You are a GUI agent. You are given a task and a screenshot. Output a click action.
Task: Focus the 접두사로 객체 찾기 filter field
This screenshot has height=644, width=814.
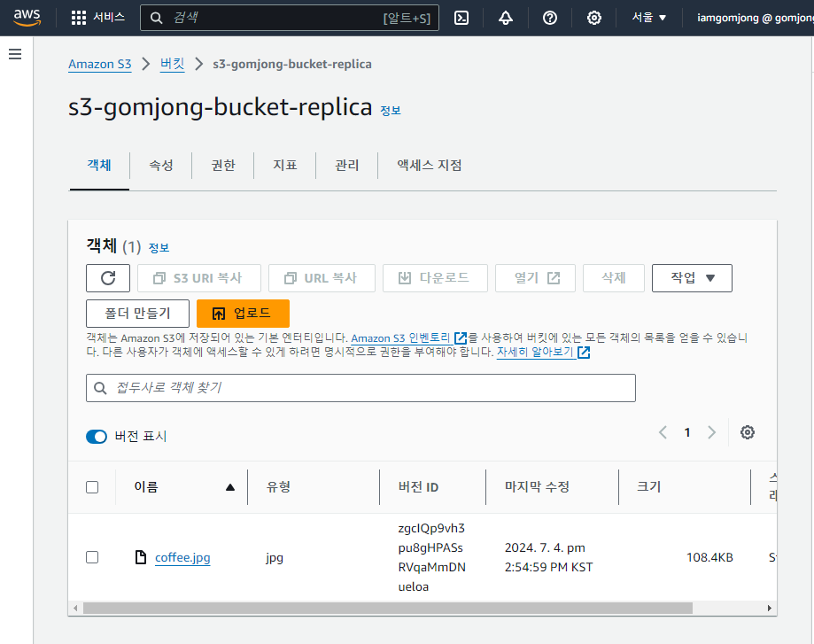pos(360,388)
